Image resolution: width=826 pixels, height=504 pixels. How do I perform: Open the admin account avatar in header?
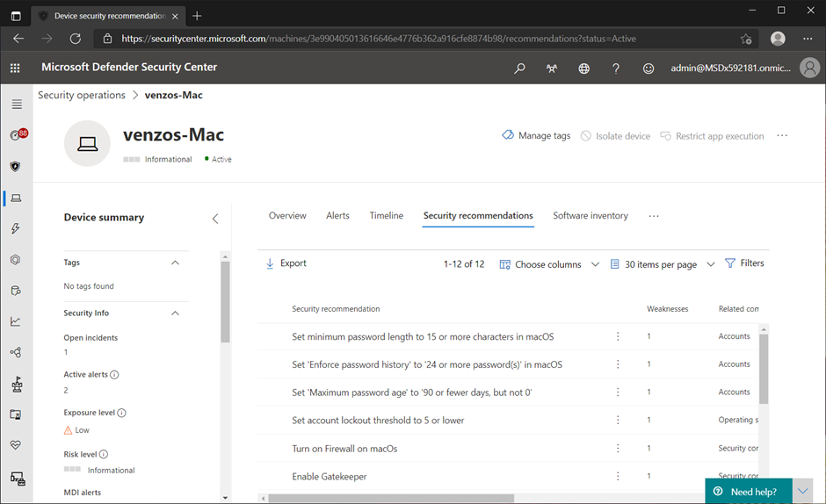(x=809, y=68)
